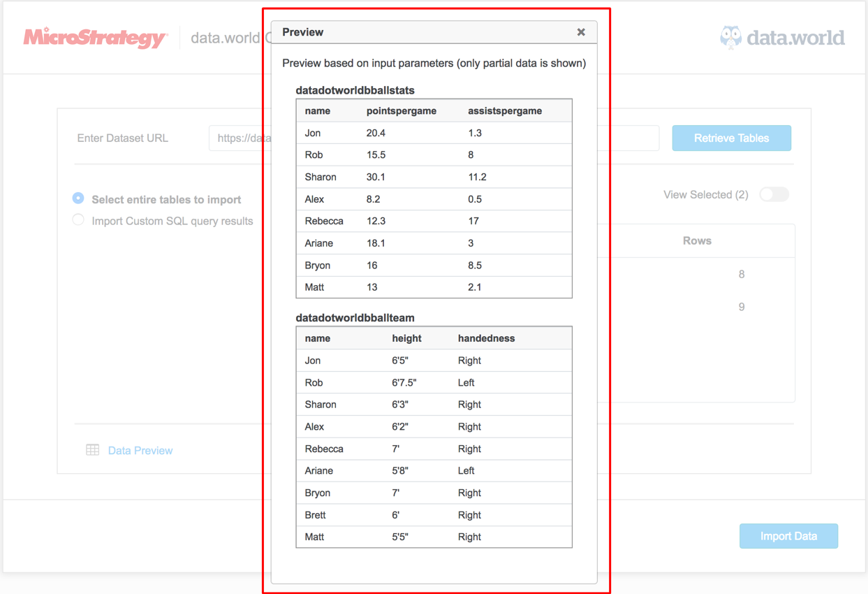Image resolution: width=868 pixels, height=594 pixels.
Task: Choose 'Import Custom SQL query results' option
Action: coord(78,221)
